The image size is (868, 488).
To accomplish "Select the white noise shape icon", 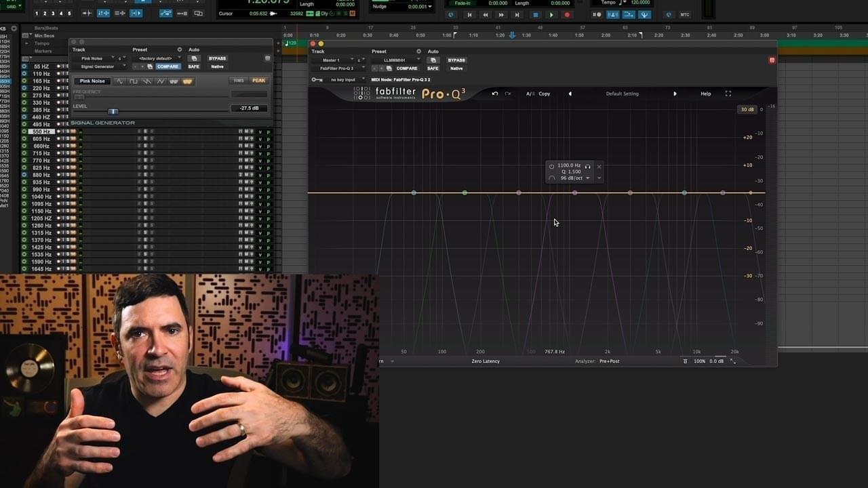I will pos(174,81).
